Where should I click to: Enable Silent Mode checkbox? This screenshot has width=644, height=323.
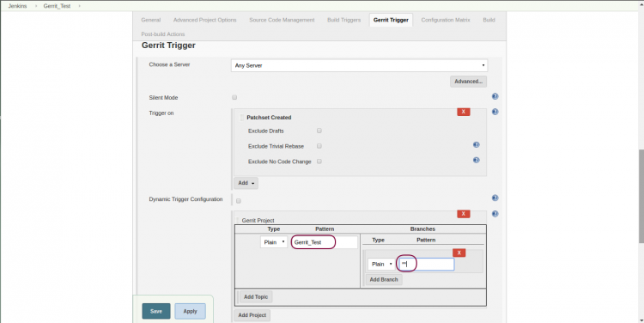click(x=234, y=97)
